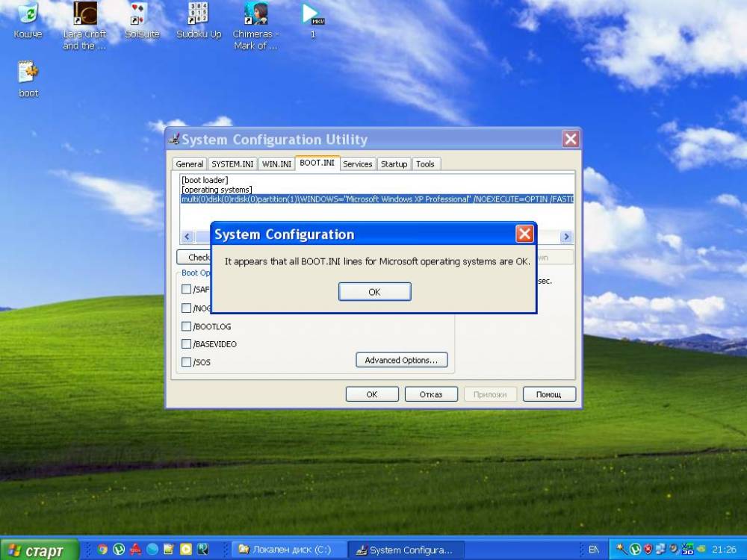Click the System Configuration Utility title icon
Image resolution: width=747 pixels, height=560 pixels.
174,139
